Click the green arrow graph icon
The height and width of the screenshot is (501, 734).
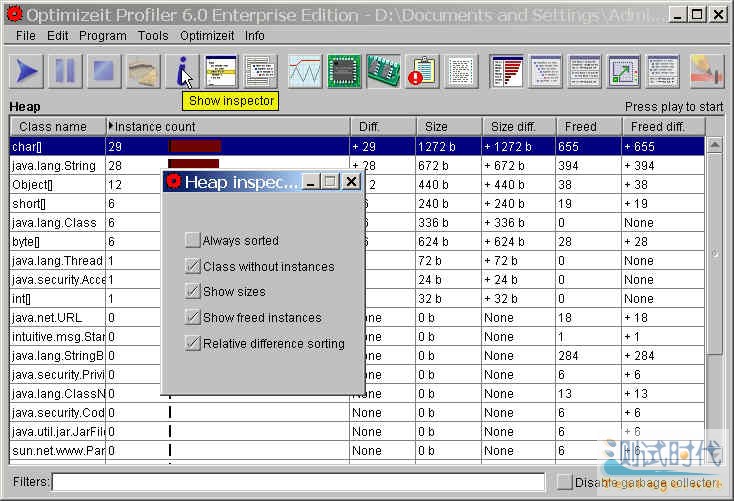tap(624, 72)
